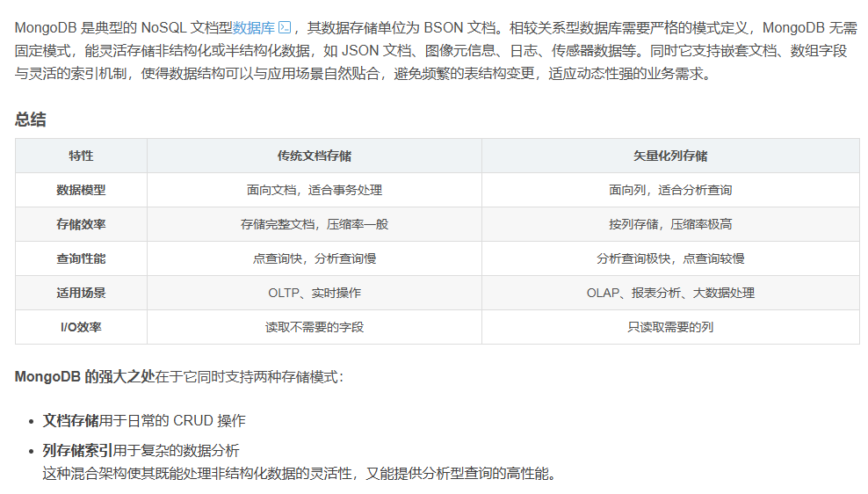Select the 查询性能 row label

(81, 258)
